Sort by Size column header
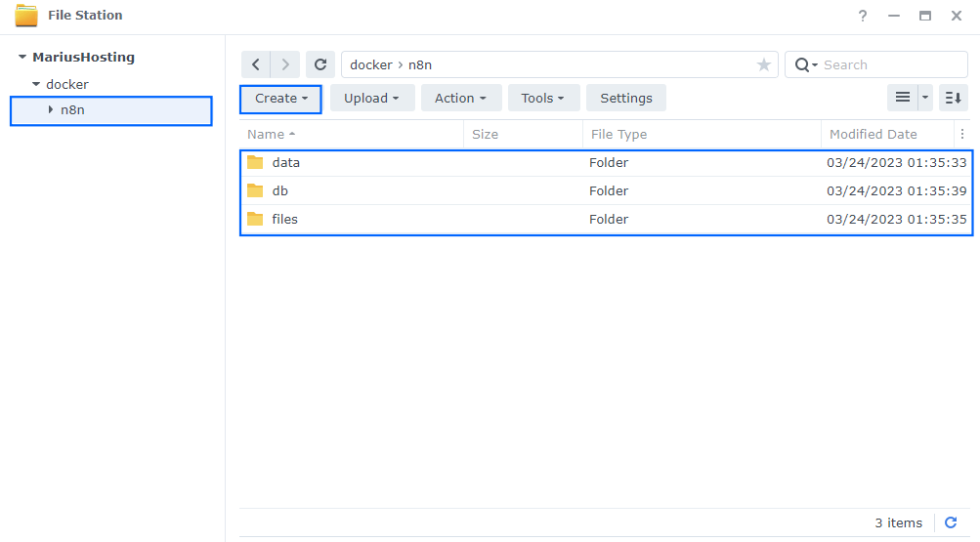Image resolution: width=980 pixels, height=542 pixels. coord(523,134)
